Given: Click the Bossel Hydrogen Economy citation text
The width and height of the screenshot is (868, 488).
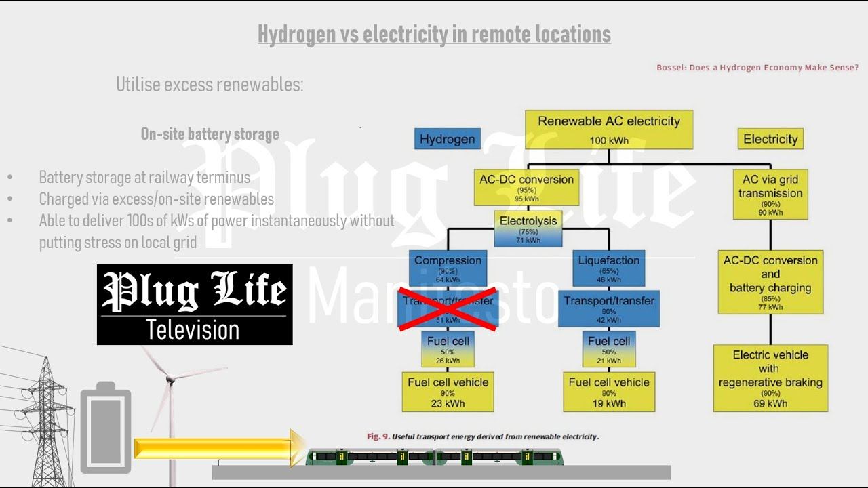Looking at the screenshot, I should tap(757, 68).
